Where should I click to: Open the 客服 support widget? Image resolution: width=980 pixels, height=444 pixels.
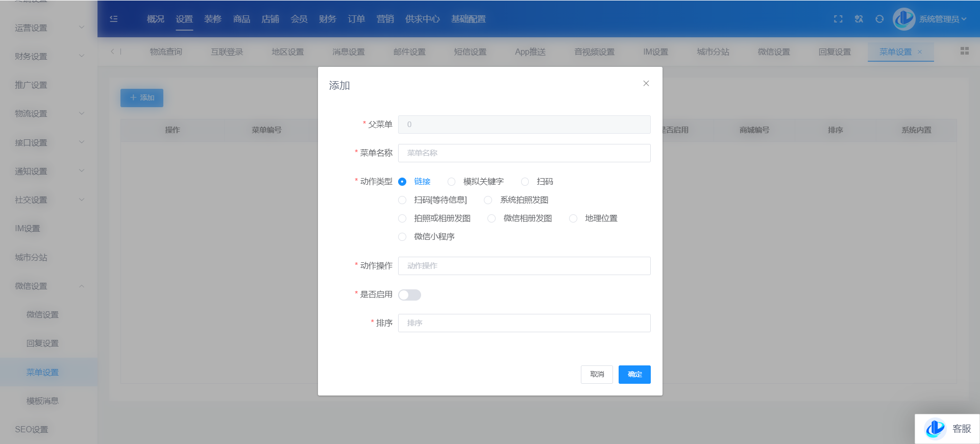pyautogui.click(x=947, y=429)
